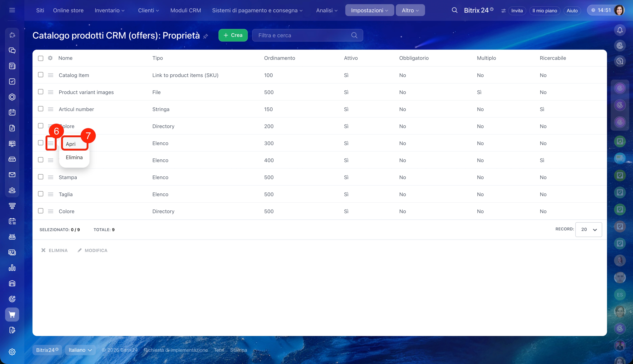The height and width of the screenshot is (364, 633).
Task: Open row menu for Stampa property
Action: click(x=50, y=177)
